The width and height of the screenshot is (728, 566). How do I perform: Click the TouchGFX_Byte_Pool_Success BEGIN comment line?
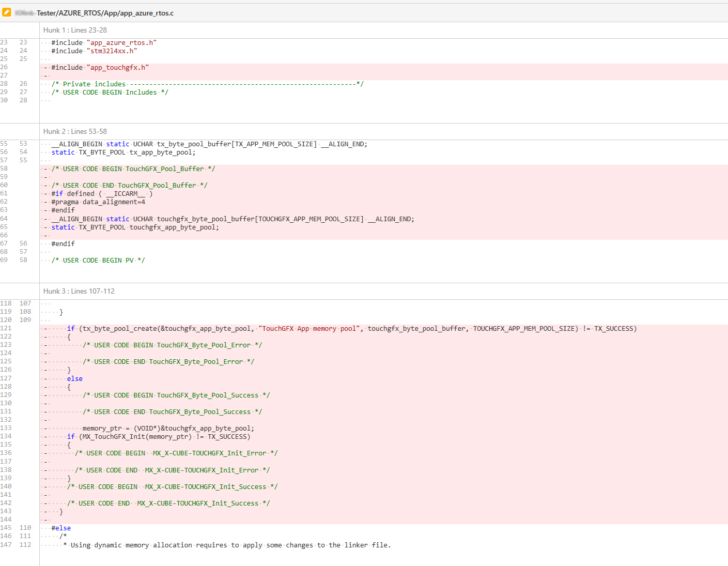pyautogui.click(x=176, y=395)
